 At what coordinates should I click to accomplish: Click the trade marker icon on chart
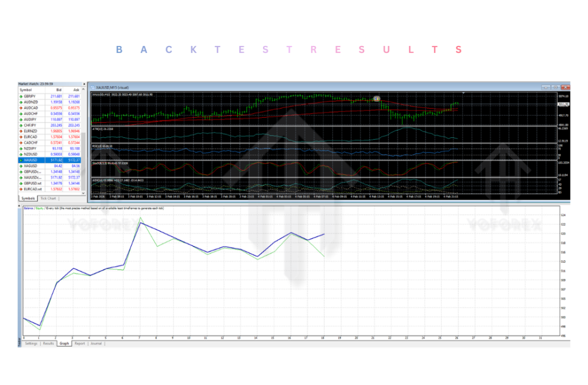[377, 99]
